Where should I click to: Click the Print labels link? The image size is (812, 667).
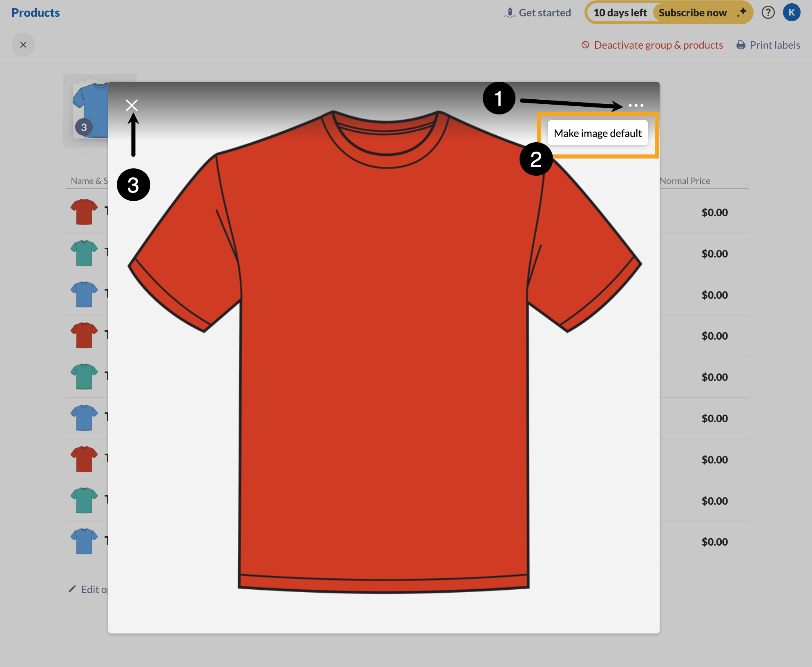(775, 45)
